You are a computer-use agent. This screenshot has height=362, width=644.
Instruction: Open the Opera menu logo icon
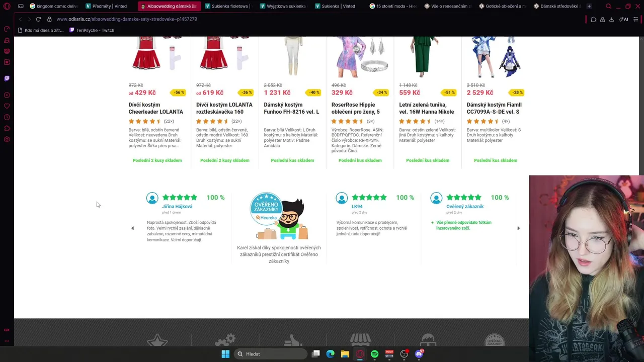[x=7, y=6]
